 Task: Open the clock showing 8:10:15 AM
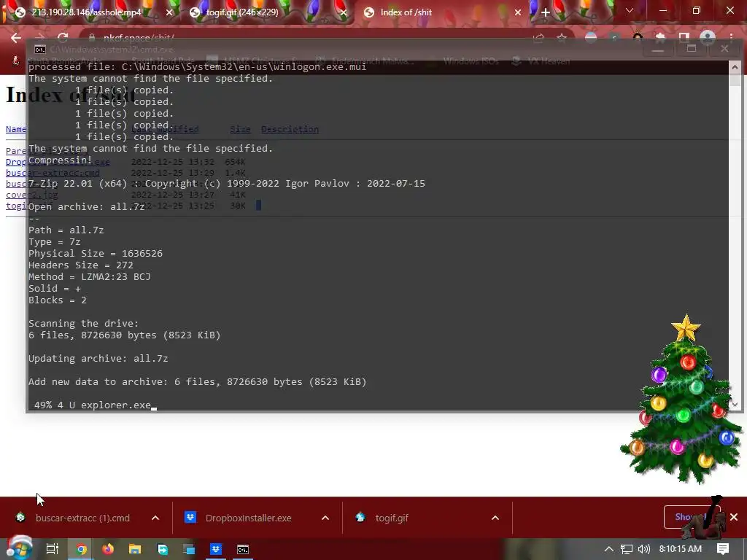click(x=681, y=549)
